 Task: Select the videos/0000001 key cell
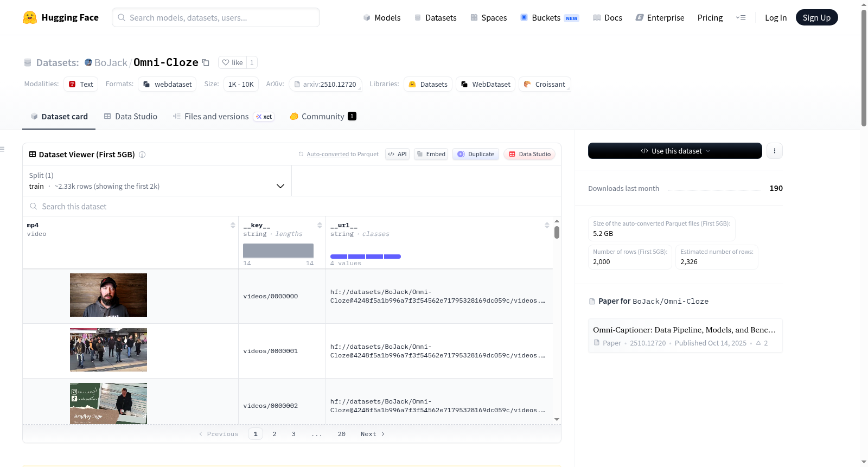tap(282, 351)
